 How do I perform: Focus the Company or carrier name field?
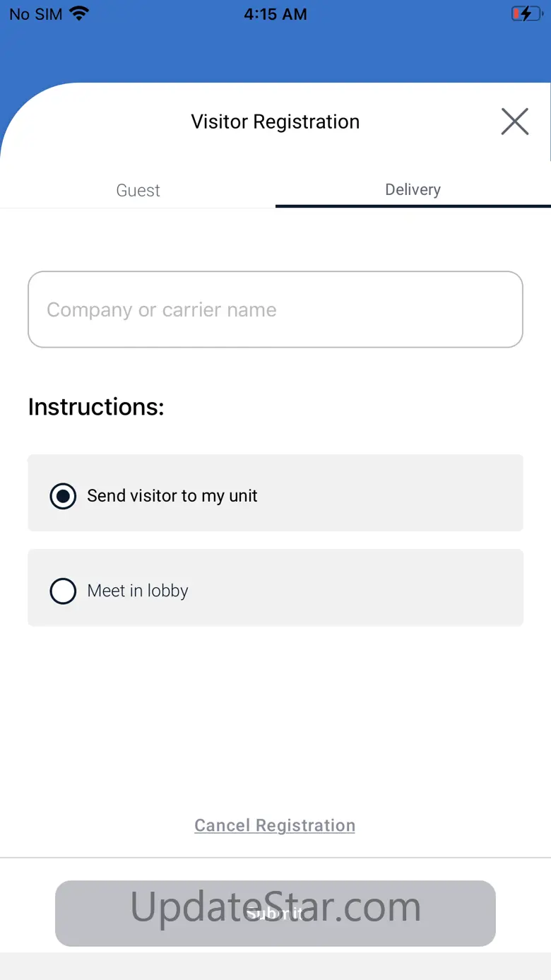275,309
